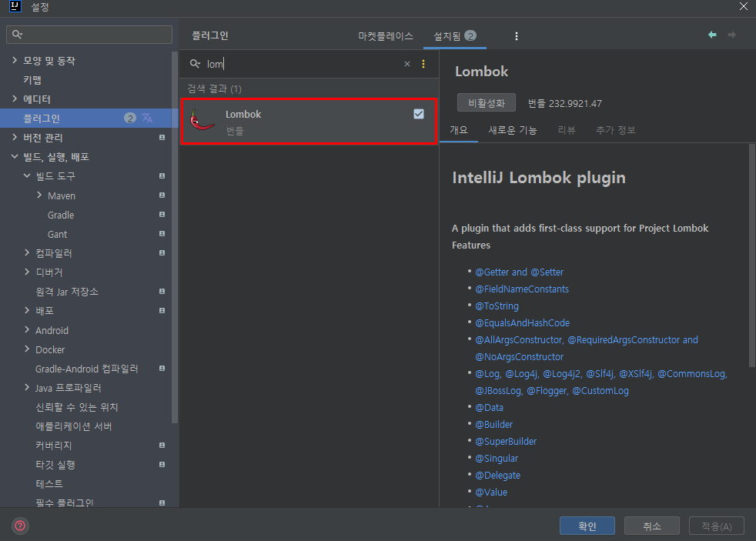
Task: Expand the 디버거 node
Action: coord(27,272)
